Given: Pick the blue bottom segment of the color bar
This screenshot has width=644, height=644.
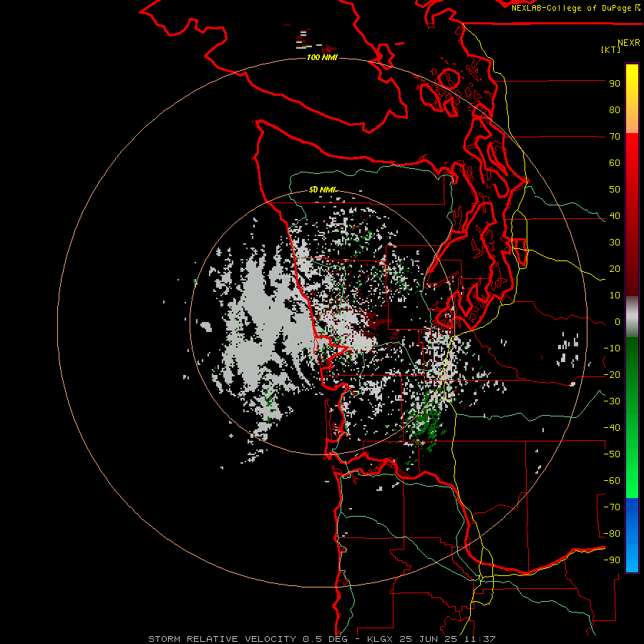Looking at the screenshot, I should tap(632, 535).
